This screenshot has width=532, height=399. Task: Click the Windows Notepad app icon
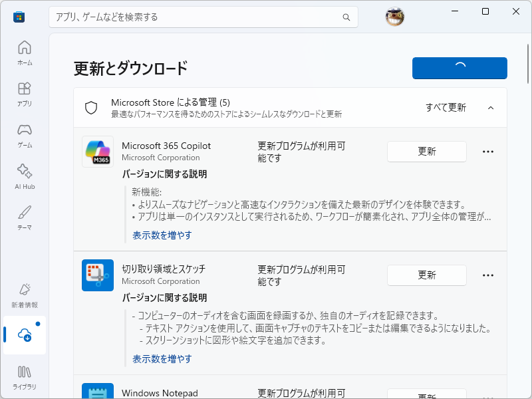pos(98,391)
